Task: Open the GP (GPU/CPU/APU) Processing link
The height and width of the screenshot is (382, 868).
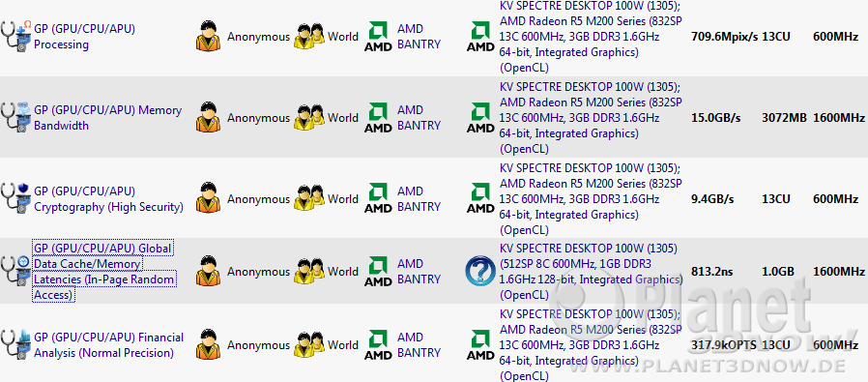Action: (84, 37)
